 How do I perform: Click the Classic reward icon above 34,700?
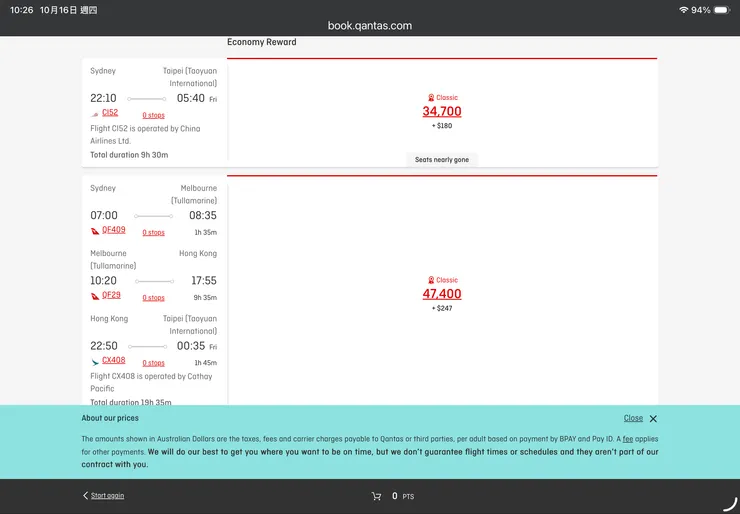pos(431,98)
